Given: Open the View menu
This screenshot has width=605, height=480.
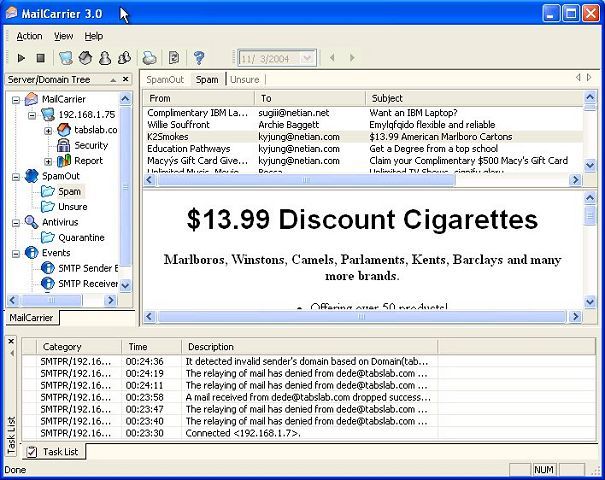Looking at the screenshot, I should [x=63, y=36].
